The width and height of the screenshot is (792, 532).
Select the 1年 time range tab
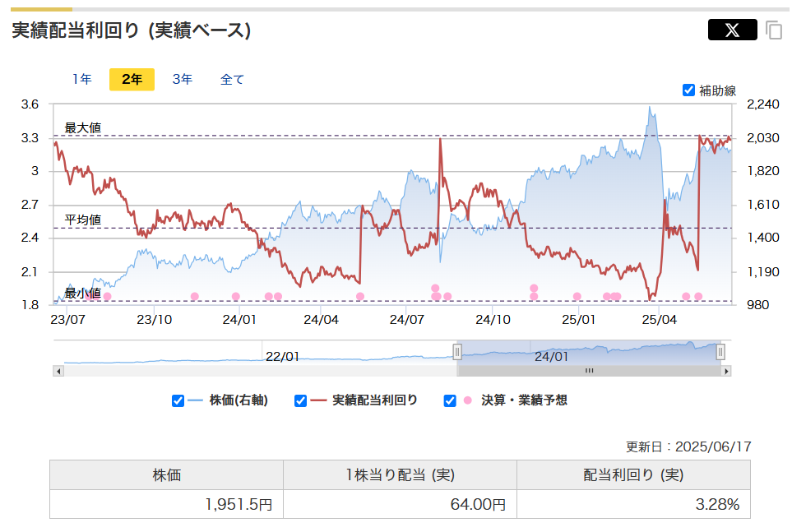coord(81,80)
